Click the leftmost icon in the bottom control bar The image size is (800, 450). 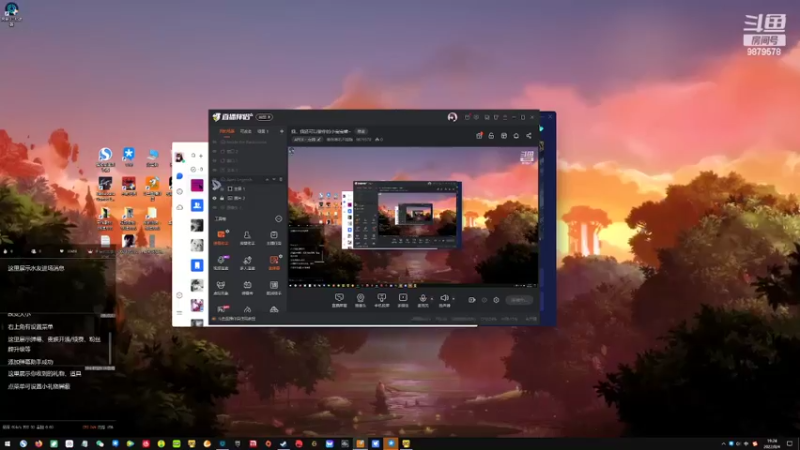tap(339, 298)
